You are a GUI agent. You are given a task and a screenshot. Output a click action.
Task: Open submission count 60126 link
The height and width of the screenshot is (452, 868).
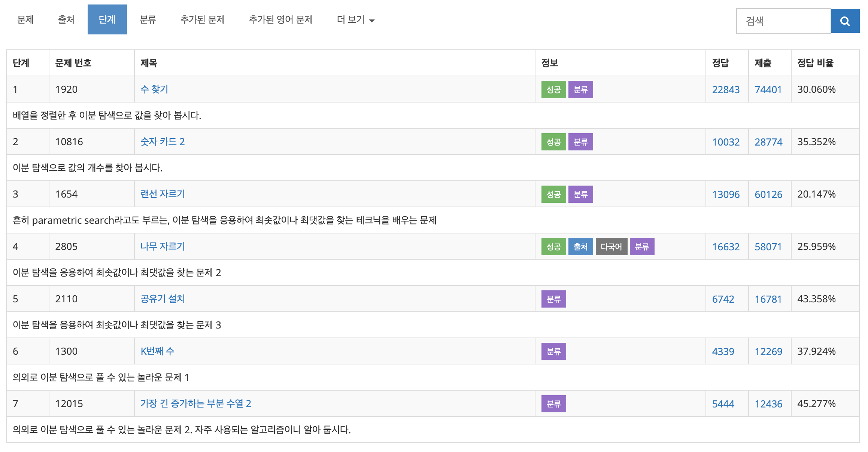[x=768, y=195]
